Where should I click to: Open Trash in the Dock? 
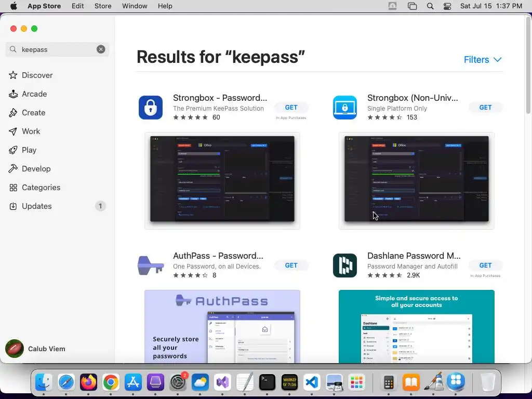(x=487, y=382)
